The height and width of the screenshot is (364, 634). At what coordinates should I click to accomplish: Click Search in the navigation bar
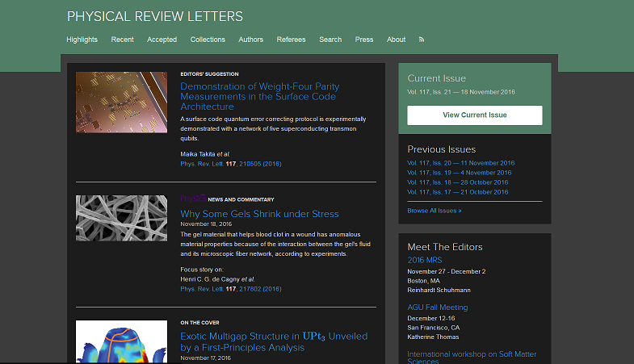[x=330, y=40]
